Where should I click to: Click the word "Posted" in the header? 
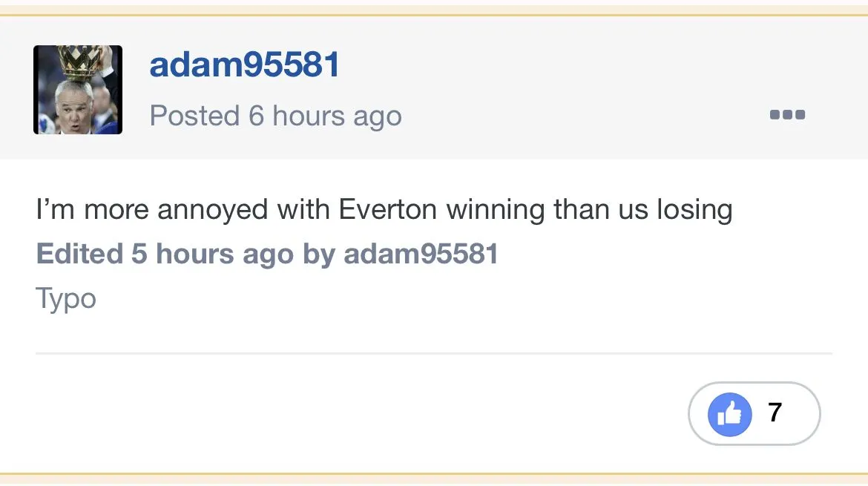coord(194,116)
